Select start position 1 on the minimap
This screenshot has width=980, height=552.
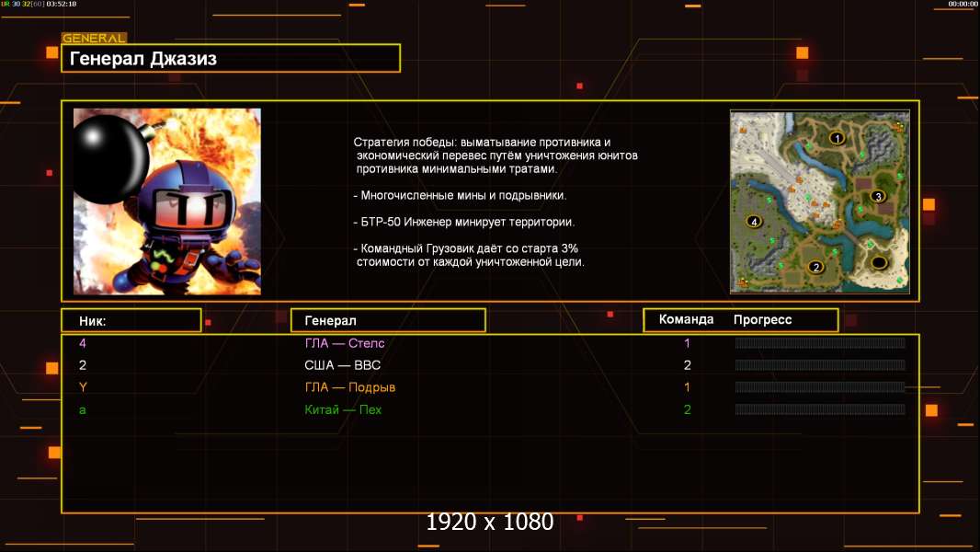coord(837,138)
